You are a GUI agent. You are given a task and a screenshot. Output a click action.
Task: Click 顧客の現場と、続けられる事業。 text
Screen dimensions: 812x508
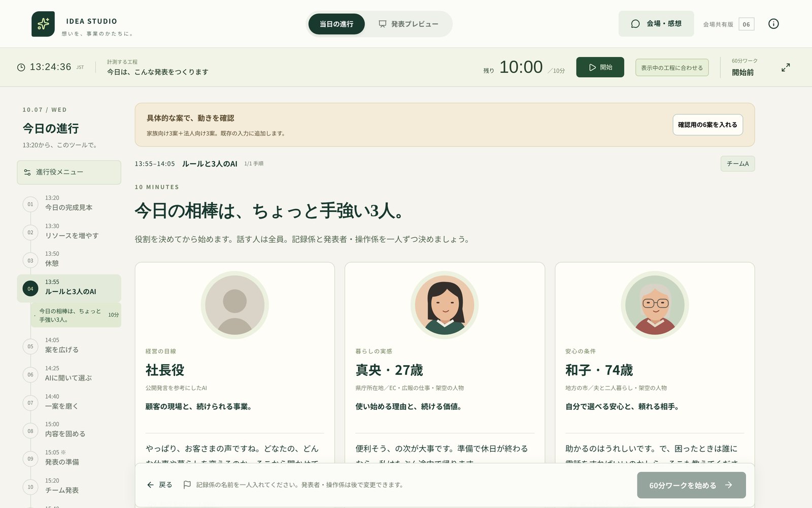coord(199,406)
